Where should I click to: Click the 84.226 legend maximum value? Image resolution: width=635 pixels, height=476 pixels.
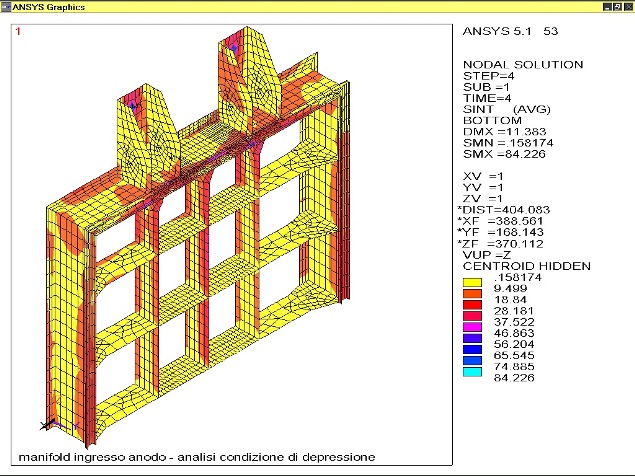coord(514,378)
